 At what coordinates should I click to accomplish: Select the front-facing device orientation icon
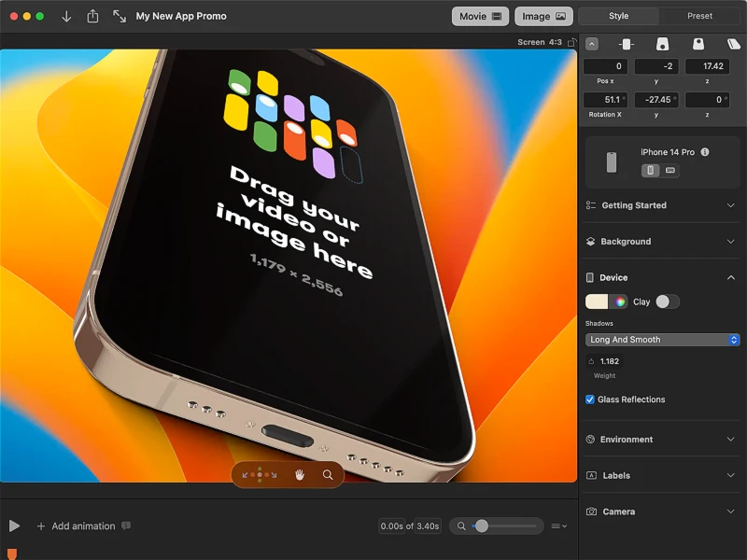pyautogui.click(x=626, y=44)
